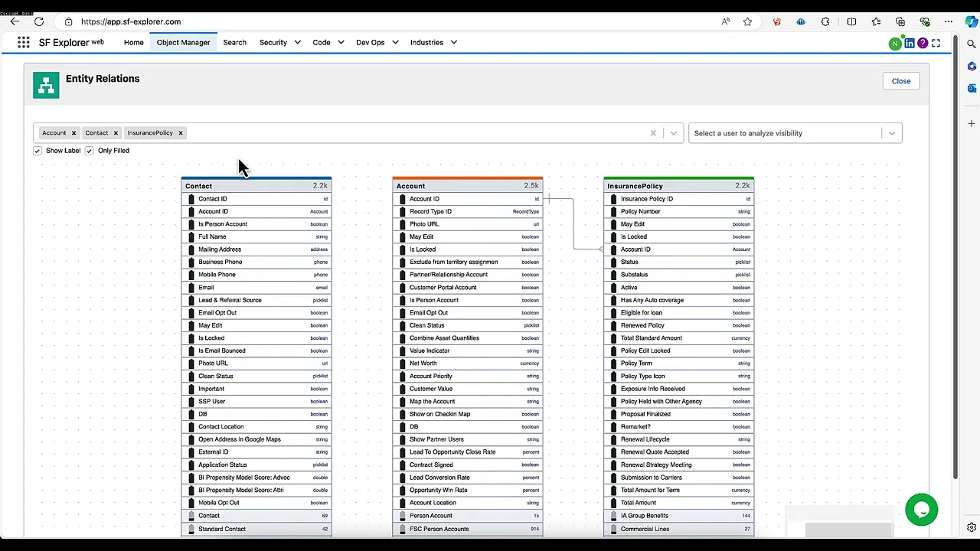Select Customer Portal Account field
980x551 pixels.
pyautogui.click(x=468, y=288)
